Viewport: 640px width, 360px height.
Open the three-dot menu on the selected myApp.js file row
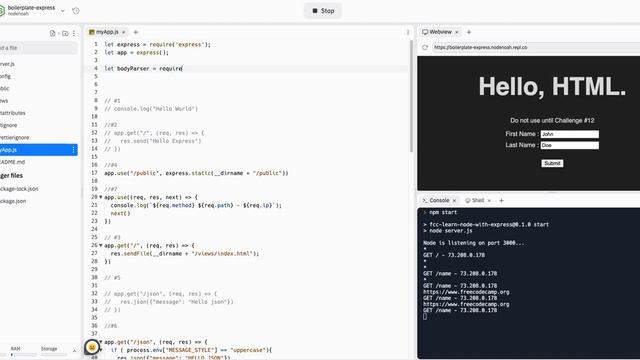[x=73, y=150]
